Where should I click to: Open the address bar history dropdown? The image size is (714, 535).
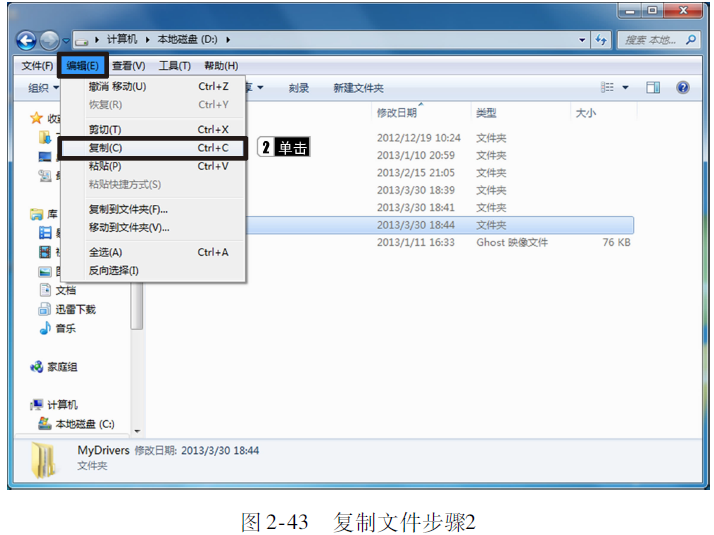[582, 40]
